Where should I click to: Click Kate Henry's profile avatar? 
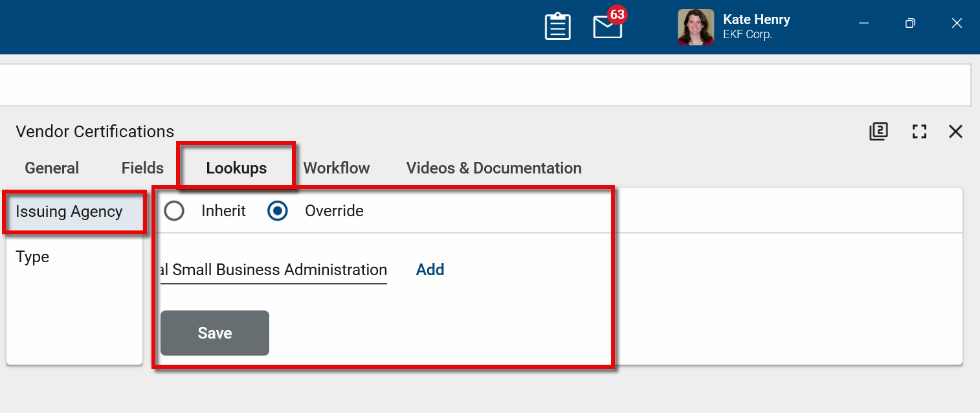(695, 27)
